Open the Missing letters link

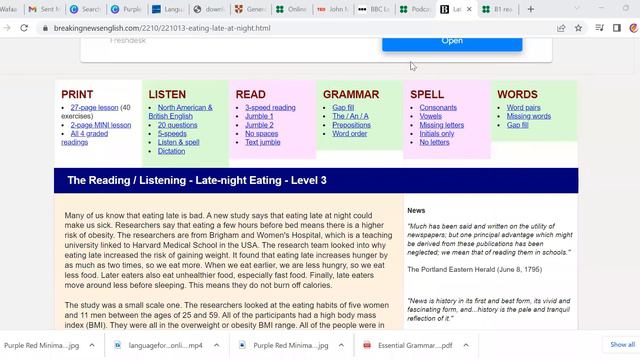coord(442,125)
